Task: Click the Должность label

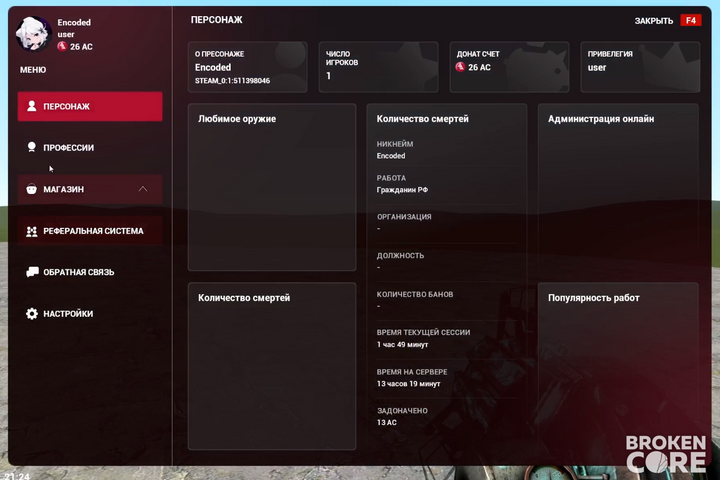Action: point(400,256)
